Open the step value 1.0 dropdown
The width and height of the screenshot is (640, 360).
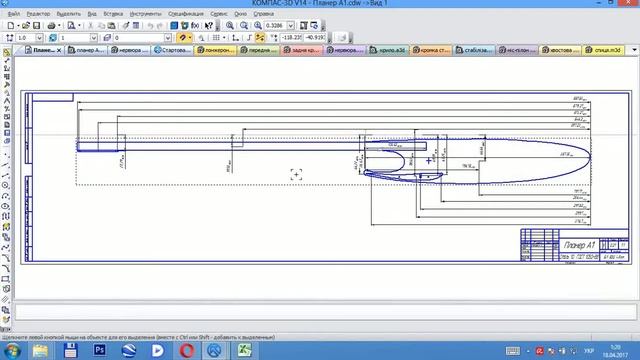click(39, 38)
